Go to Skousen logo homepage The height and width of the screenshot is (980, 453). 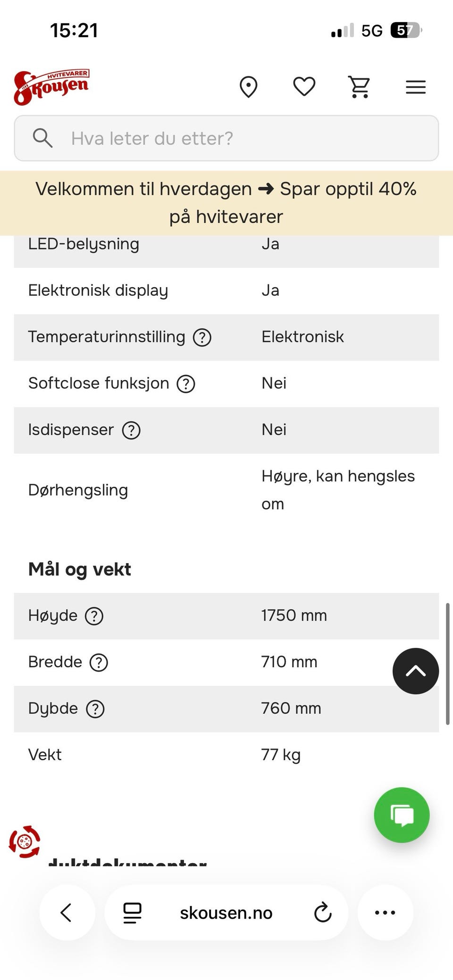point(51,87)
